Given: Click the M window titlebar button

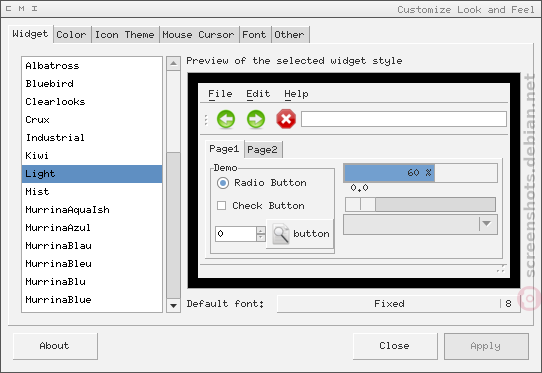Looking at the screenshot, I should [x=21, y=9].
